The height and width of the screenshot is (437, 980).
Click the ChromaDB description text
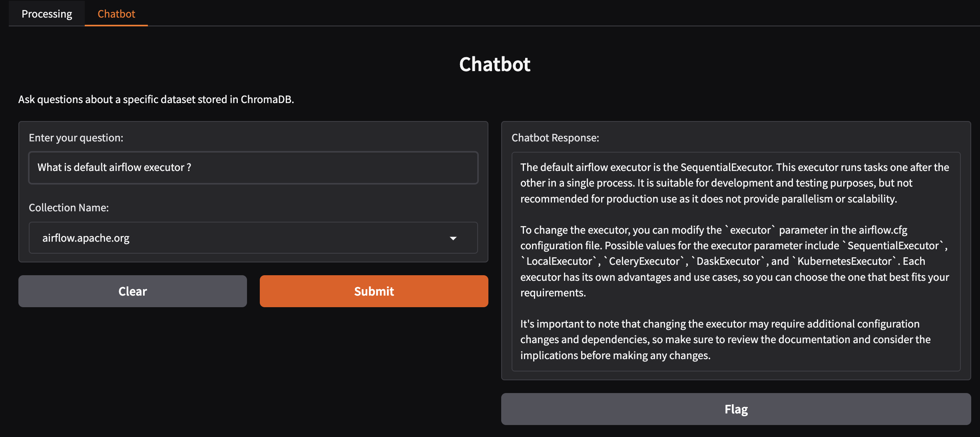(x=156, y=99)
